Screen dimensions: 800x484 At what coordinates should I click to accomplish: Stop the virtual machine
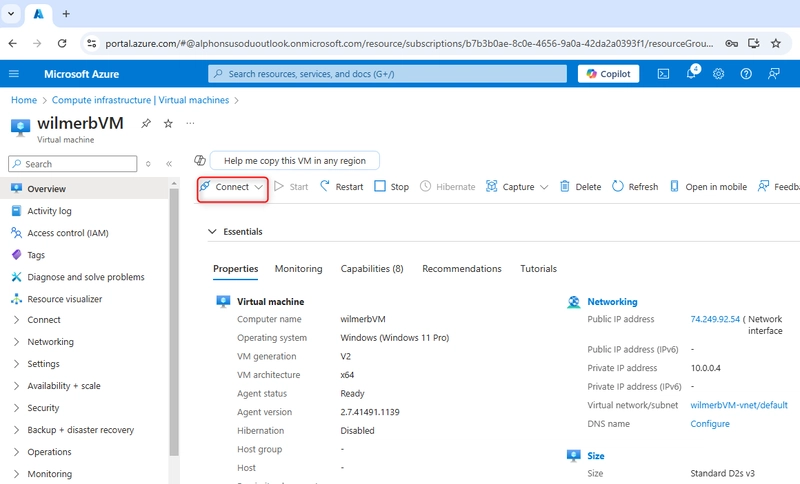point(391,187)
